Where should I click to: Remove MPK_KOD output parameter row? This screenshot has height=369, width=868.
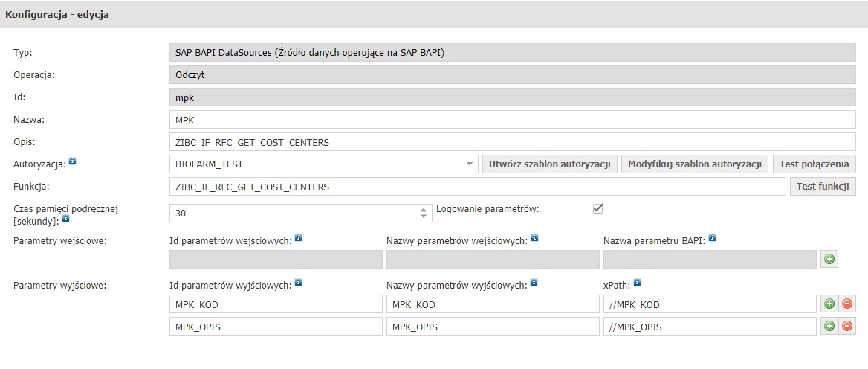(847, 304)
